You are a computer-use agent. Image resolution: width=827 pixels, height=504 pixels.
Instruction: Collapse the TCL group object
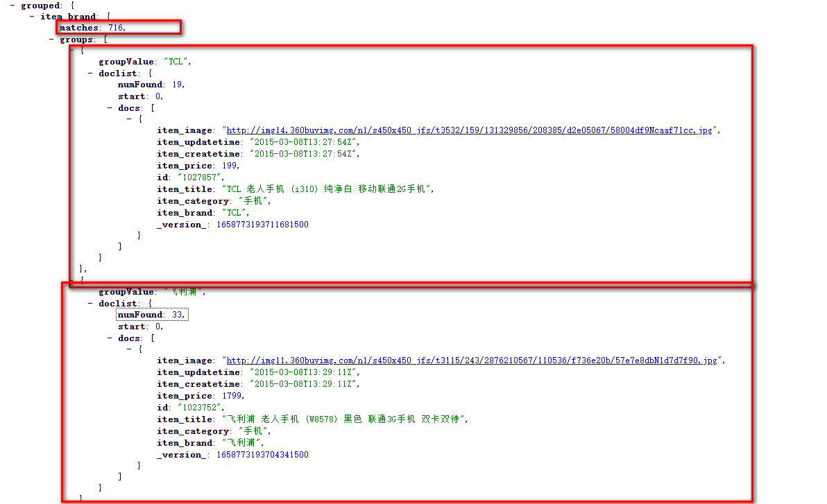tap(73, 50)
